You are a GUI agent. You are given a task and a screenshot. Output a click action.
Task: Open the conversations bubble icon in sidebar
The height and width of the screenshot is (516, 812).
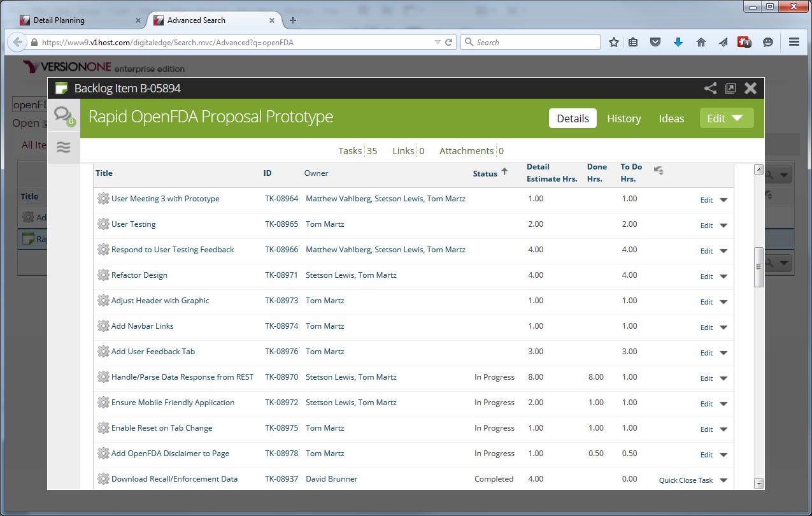click(63, 115)
